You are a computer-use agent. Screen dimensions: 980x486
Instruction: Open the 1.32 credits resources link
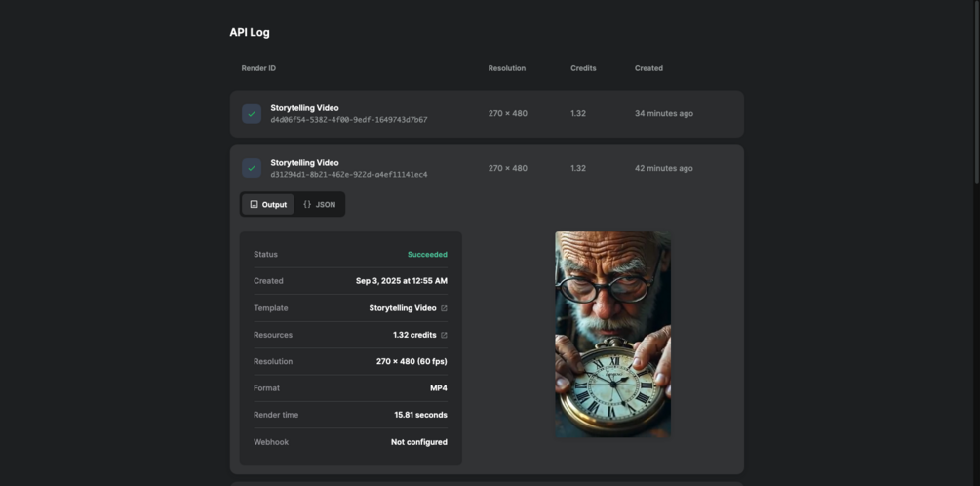click(414, 336)
